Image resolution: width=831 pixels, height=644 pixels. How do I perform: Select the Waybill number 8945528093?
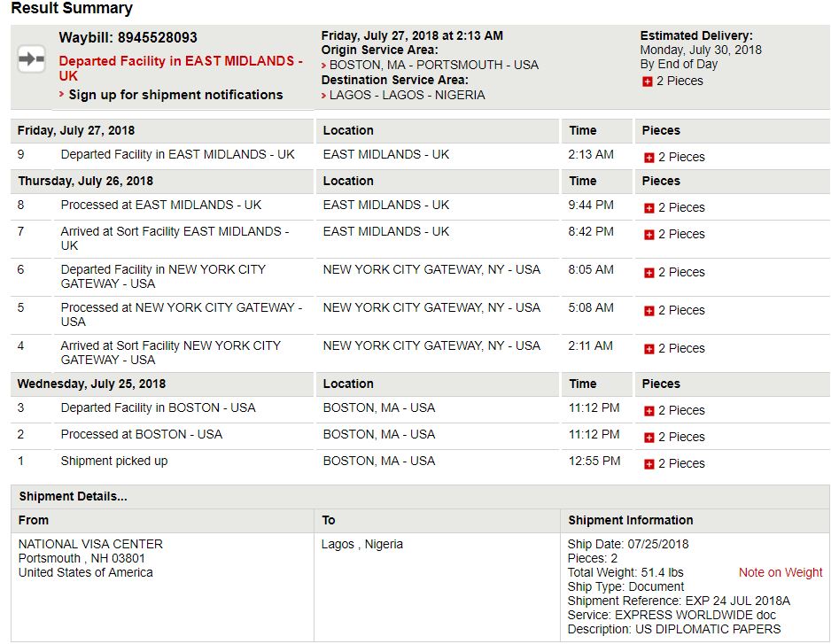(x=157, y=37)
